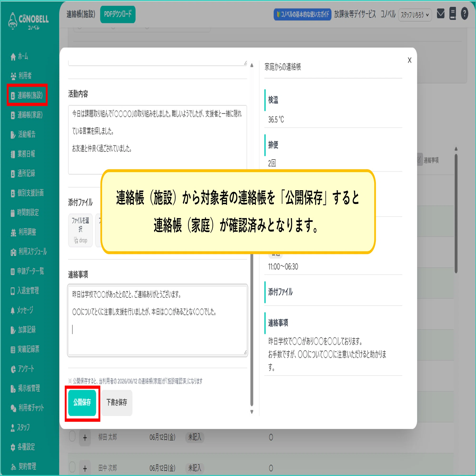Open 入退室管理 in the sidebar
The width and height of the screenshot is (476, 476).
[25, 290]
